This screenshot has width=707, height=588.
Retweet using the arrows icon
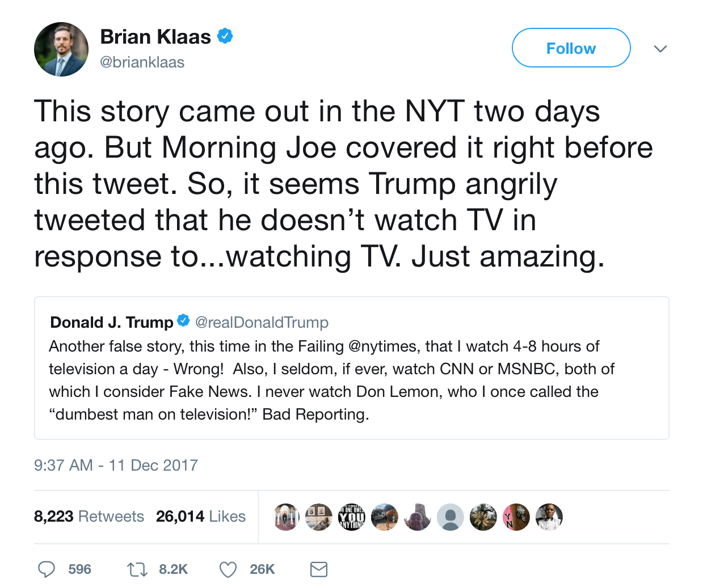(137, 569)
